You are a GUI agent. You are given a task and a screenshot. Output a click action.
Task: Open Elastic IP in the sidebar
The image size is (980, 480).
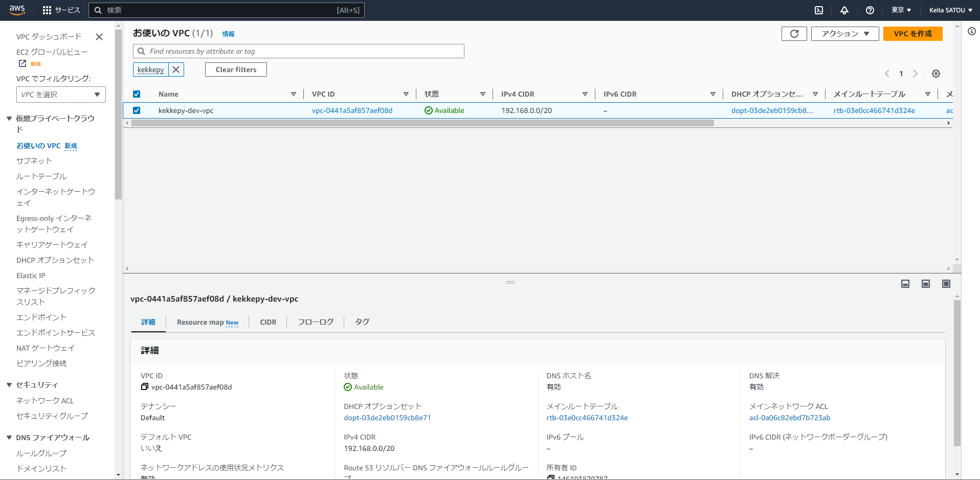point(31,276)
